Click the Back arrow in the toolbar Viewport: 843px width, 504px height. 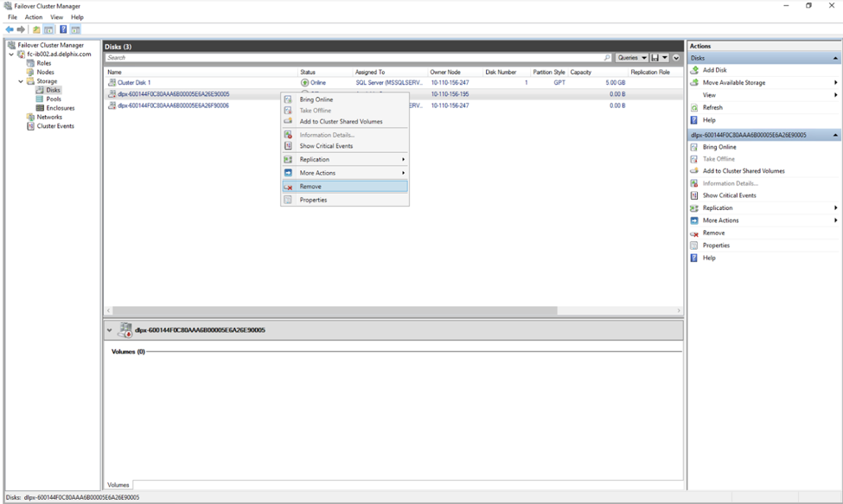(x=10, y=29)
